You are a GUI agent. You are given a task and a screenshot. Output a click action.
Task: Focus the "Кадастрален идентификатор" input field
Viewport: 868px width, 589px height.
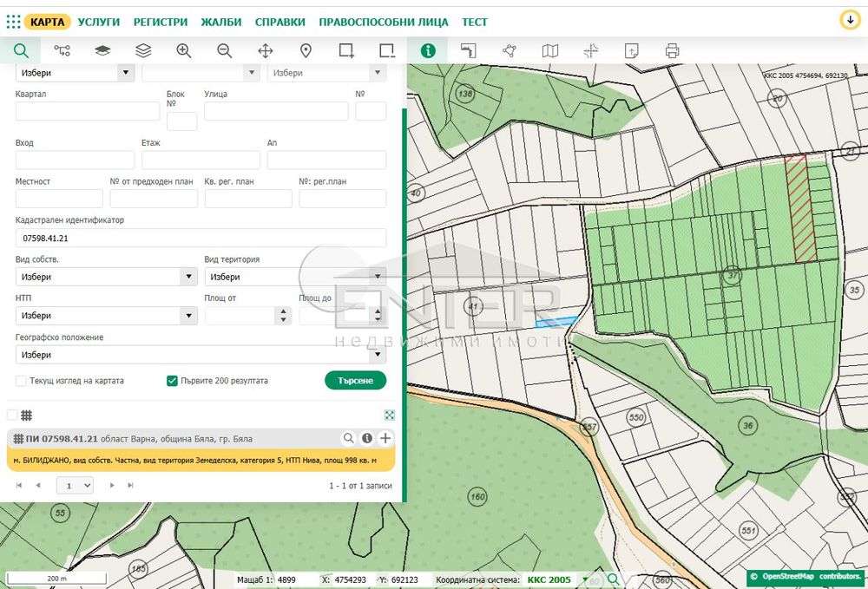pyautogui.click(x=201, y=238)
